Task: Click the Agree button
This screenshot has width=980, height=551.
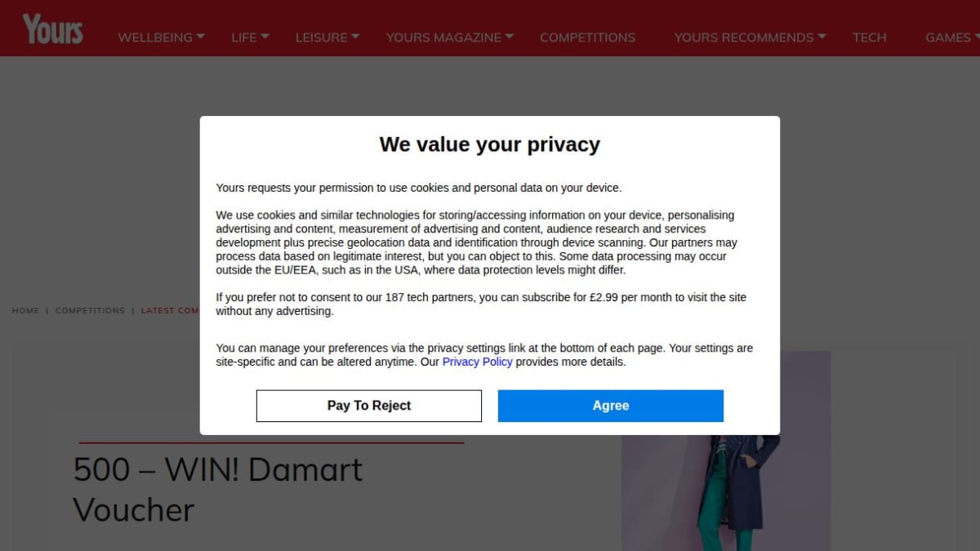Action: pyautogui.click(x=611, y=406)
